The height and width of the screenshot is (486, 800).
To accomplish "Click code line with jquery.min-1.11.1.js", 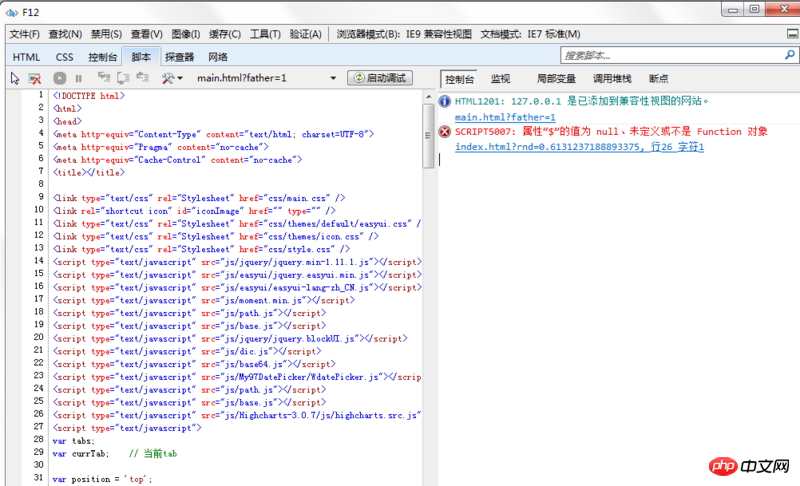I will [237, 262].
